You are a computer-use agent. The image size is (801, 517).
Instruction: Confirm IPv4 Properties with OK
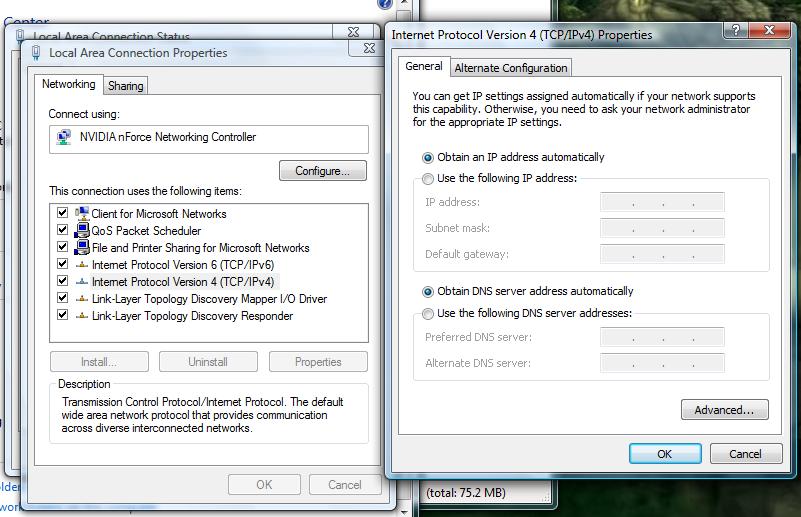(x=665, y=454)
